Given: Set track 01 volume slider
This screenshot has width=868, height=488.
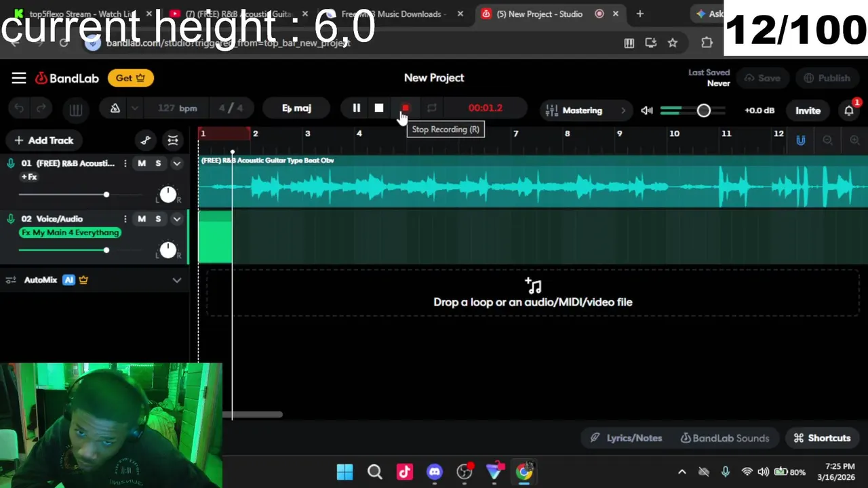Looking at the screenshot, I should pos(106,195).
